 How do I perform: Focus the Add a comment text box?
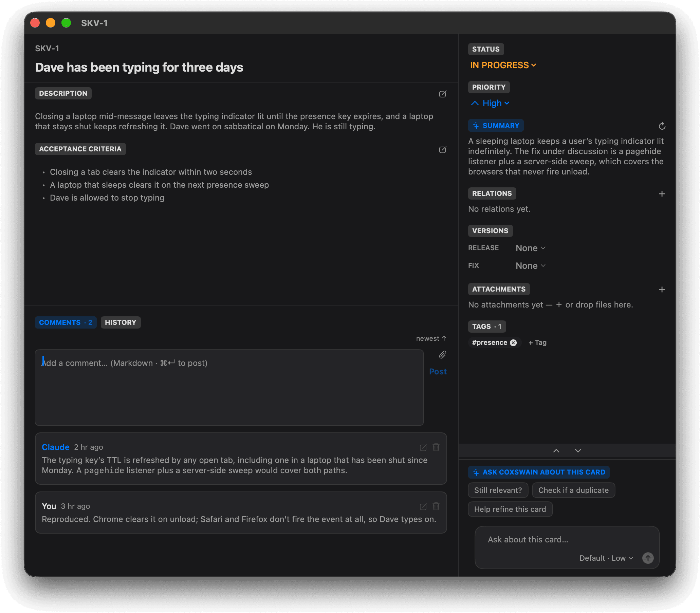tap(229, 388)
